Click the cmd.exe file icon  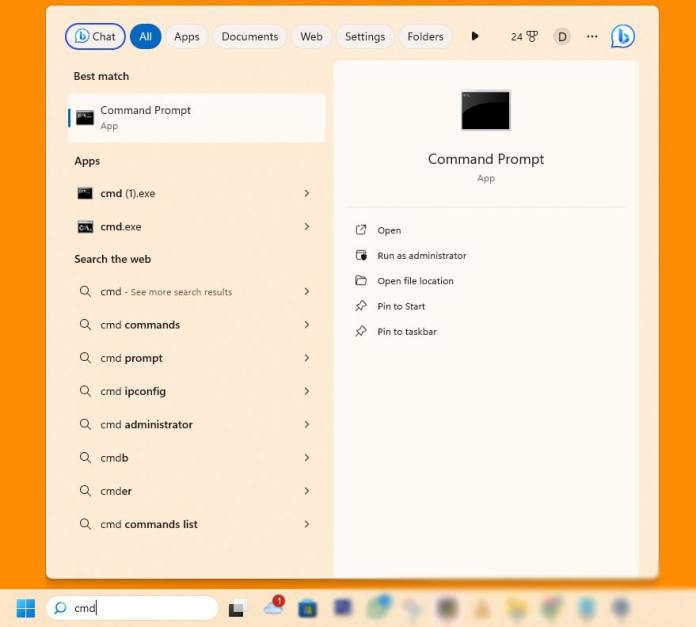[x=85, y=227]
